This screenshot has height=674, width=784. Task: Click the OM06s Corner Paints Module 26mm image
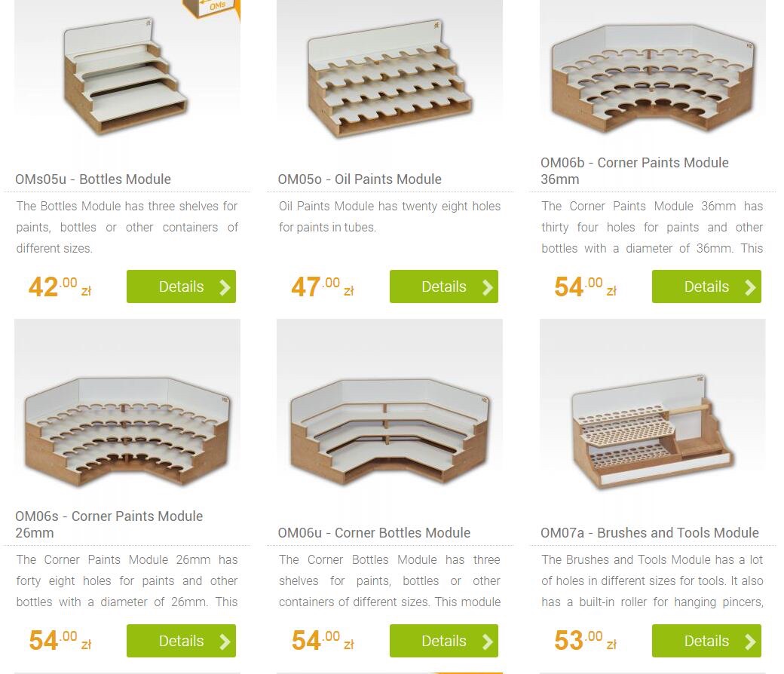127,409
